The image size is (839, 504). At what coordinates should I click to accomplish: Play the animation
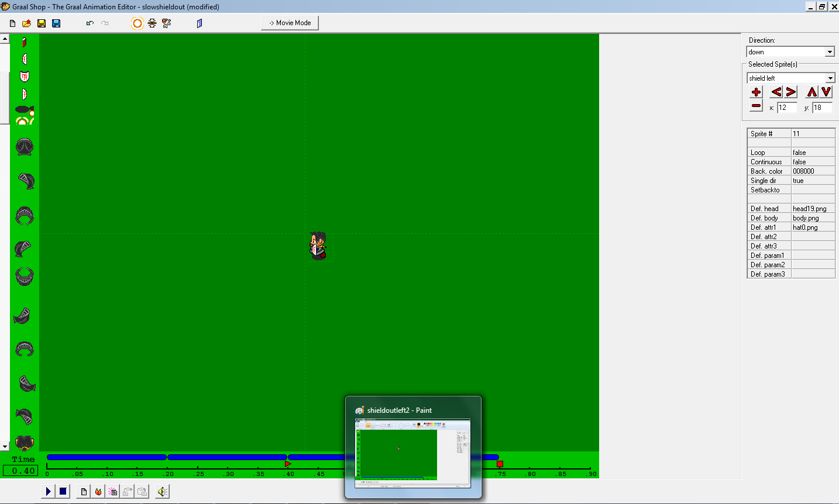pos(49,492)
